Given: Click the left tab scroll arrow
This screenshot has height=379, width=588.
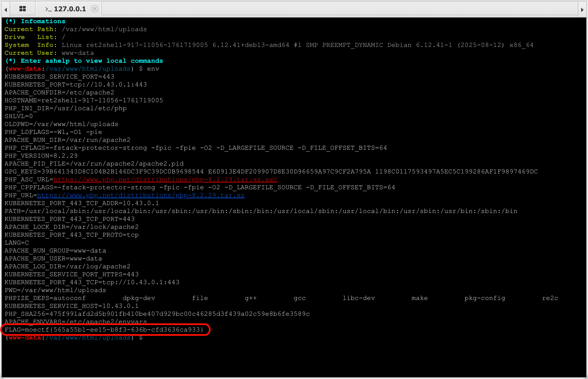Looking at the screenshot, I should point(5,10).
